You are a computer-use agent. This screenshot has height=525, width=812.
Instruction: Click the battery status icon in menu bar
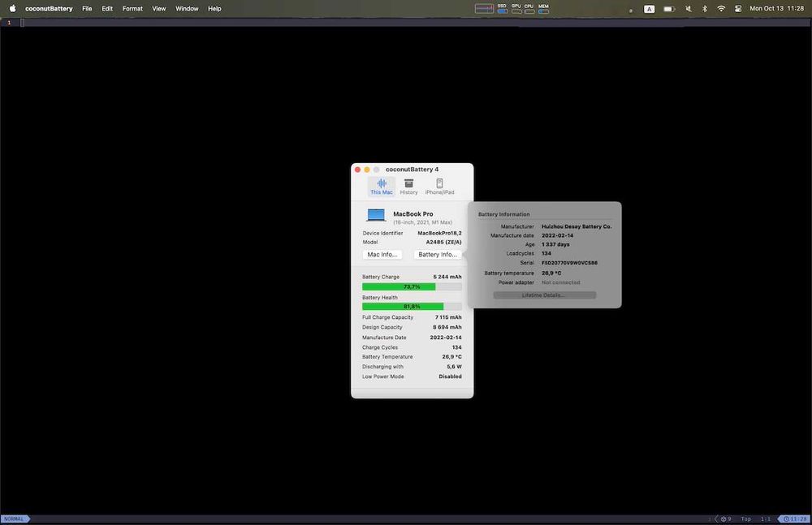(669, 9)
